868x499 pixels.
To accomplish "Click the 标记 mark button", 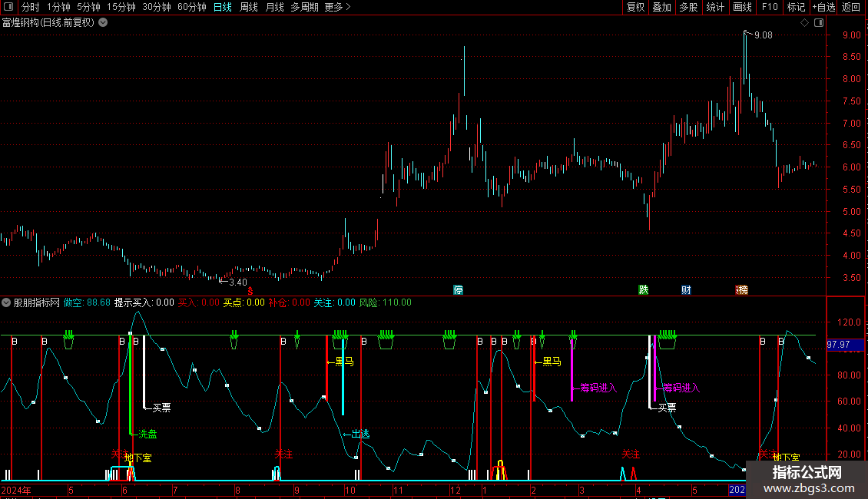I will click(x=796, y=7).
